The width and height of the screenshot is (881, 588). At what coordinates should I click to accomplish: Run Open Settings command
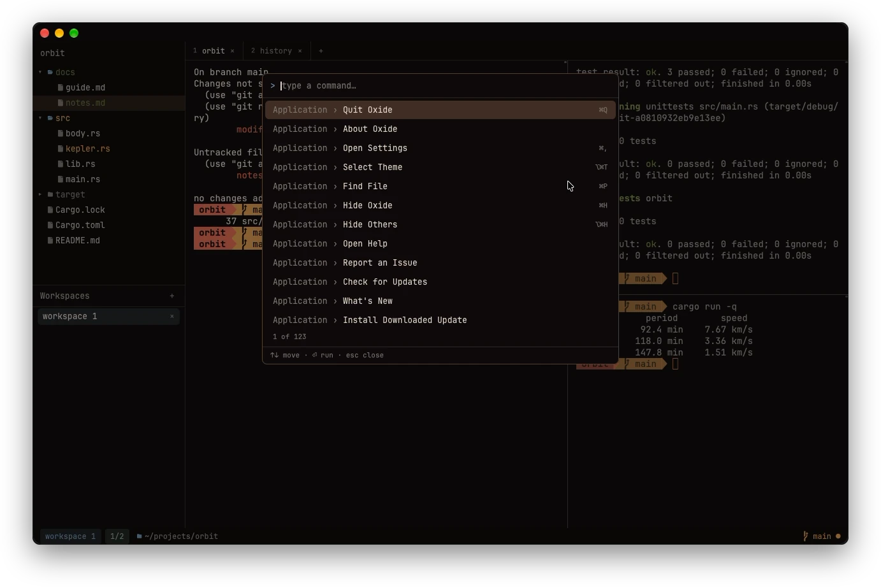[x=440, y=148]
